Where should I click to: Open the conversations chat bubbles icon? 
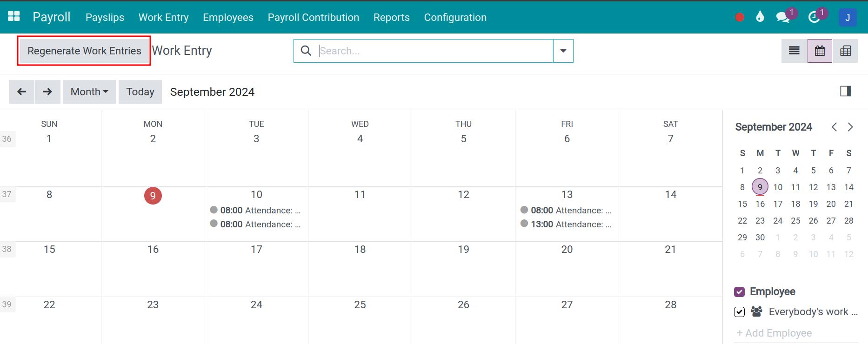click(783, 17)
